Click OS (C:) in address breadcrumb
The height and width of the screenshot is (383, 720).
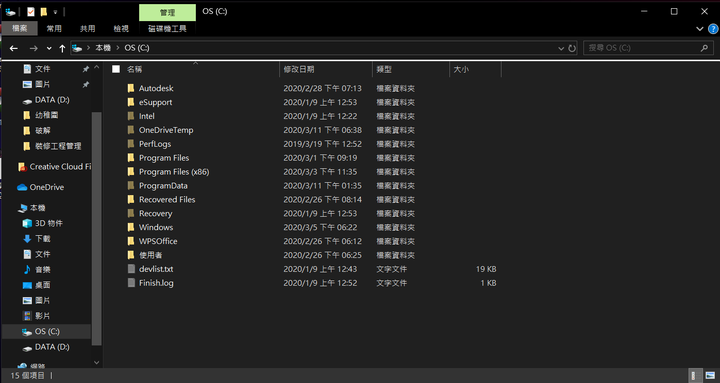pos(136,48)
